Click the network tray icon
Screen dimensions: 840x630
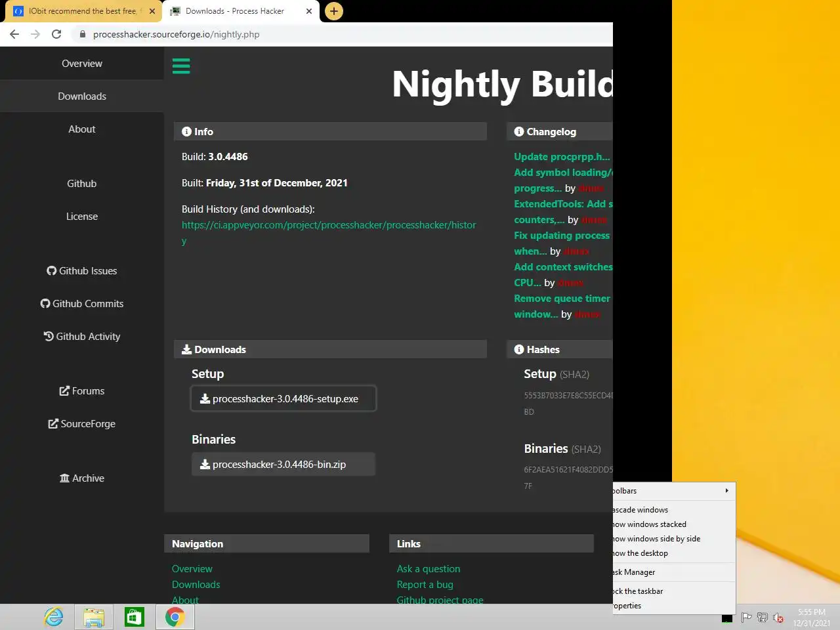[x=762, y=618]
